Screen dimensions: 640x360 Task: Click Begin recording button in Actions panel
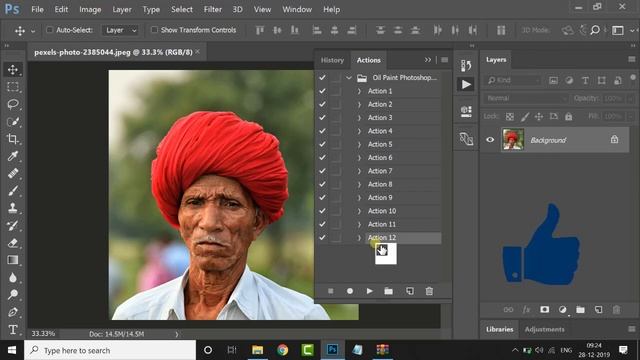[x=350, y=291]
